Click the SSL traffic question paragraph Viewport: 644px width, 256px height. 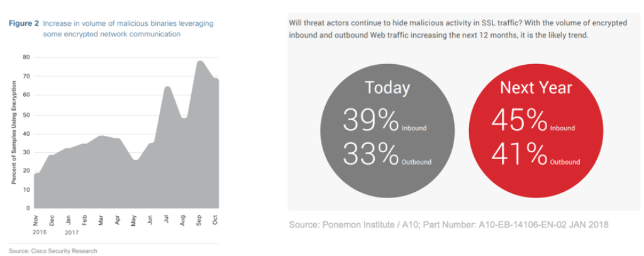(458, 29)
